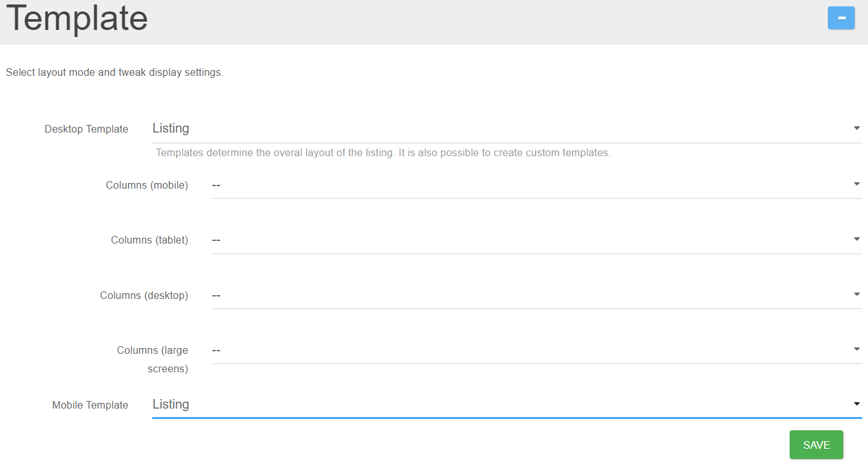
Task: Click the Mobile Template field label
Action: click(90, 405)
